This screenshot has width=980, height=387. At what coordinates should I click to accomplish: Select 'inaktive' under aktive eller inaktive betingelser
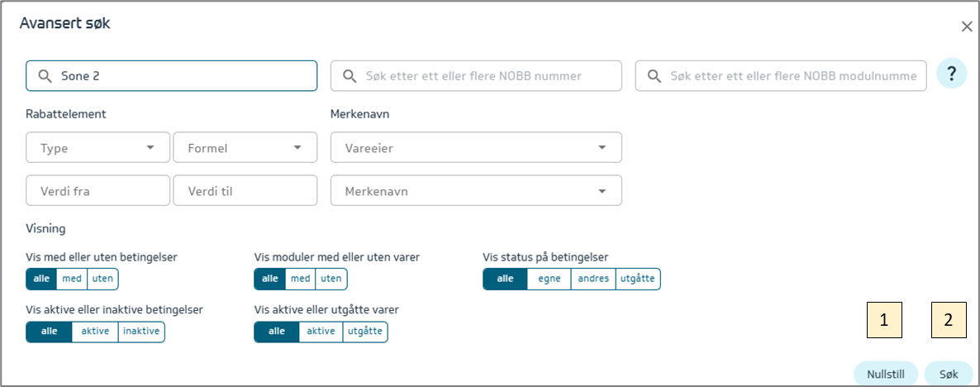tap(141, 332)
